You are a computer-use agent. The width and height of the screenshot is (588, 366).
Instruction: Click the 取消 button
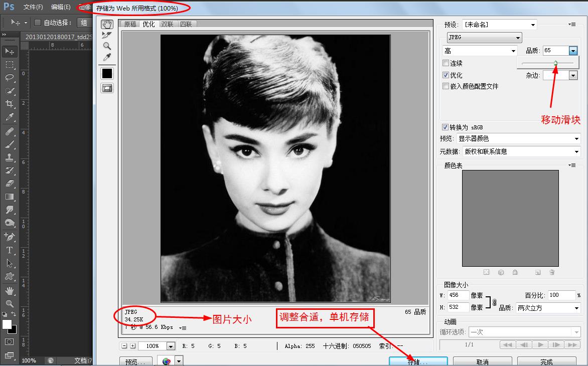(482, 361)
